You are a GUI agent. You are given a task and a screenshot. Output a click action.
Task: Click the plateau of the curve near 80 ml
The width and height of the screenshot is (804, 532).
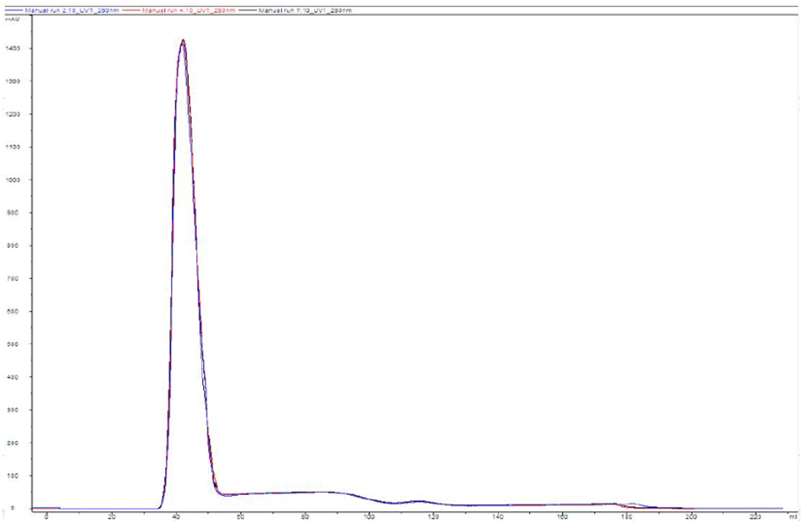304,492
